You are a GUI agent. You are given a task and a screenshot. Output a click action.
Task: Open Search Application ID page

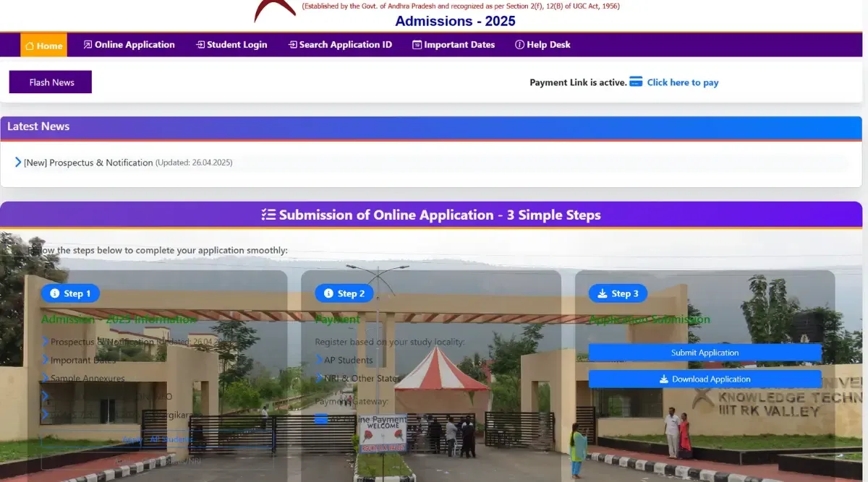point(340,45)
